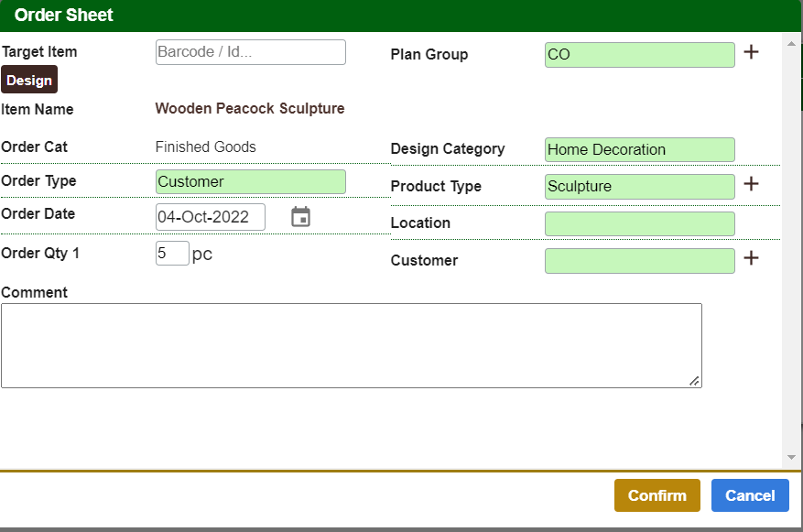Click the Order Date 04-Oct-2022 field
This screenshot has height=532, width=803.
(210, 217)
